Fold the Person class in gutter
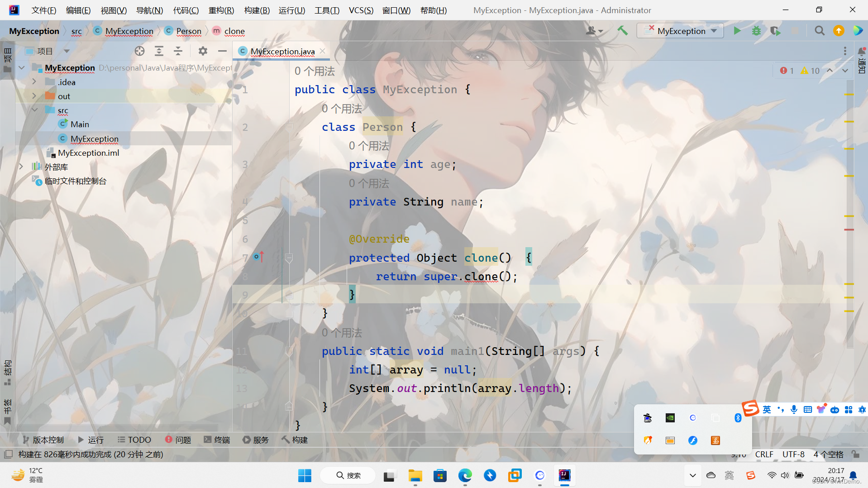Viewport: 868px width, 488px height. coord(289,127)
